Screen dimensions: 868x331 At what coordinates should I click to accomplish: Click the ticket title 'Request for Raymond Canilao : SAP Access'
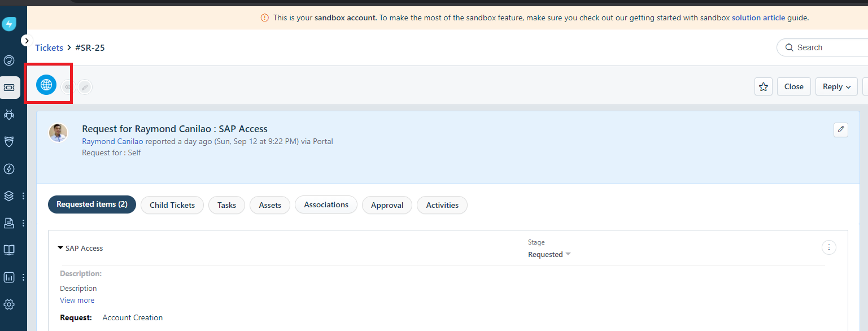click(175, 129)
